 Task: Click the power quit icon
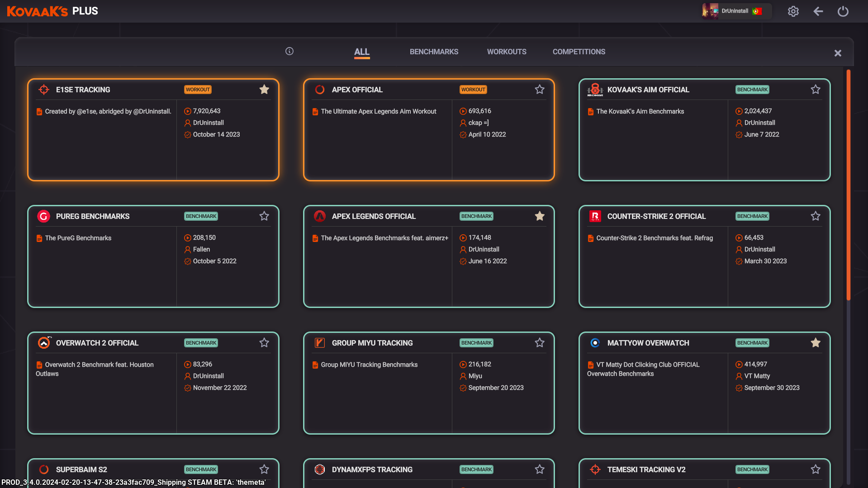[x=843, y=11]
